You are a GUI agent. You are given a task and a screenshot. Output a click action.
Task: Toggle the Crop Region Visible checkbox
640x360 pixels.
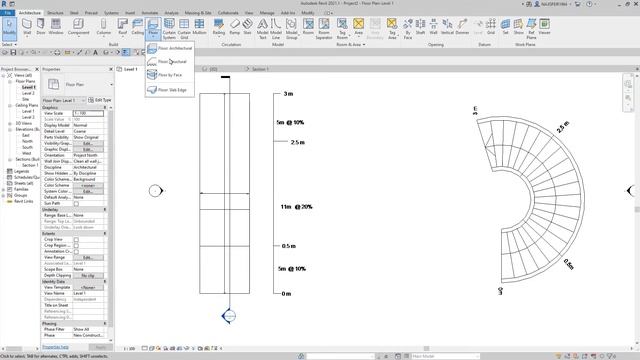76,246
